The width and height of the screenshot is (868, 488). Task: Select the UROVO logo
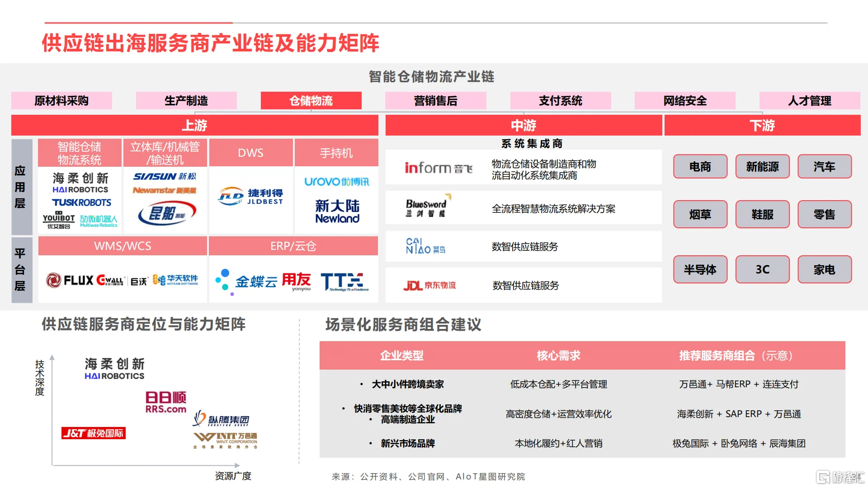pyautogui.click(x=336, y=182)
